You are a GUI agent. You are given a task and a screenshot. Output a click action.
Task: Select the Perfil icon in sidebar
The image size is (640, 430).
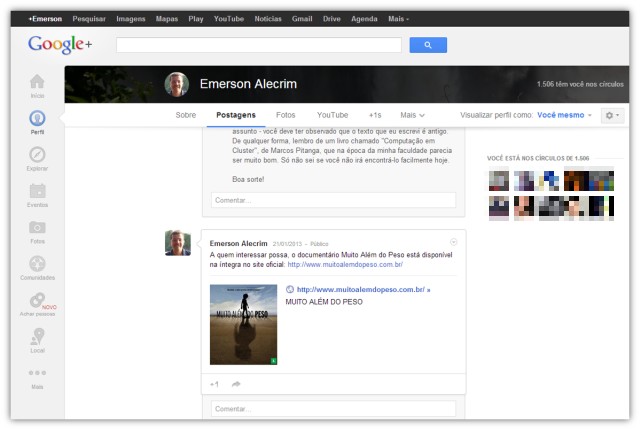pyautogui.click(x=37, y=118)
